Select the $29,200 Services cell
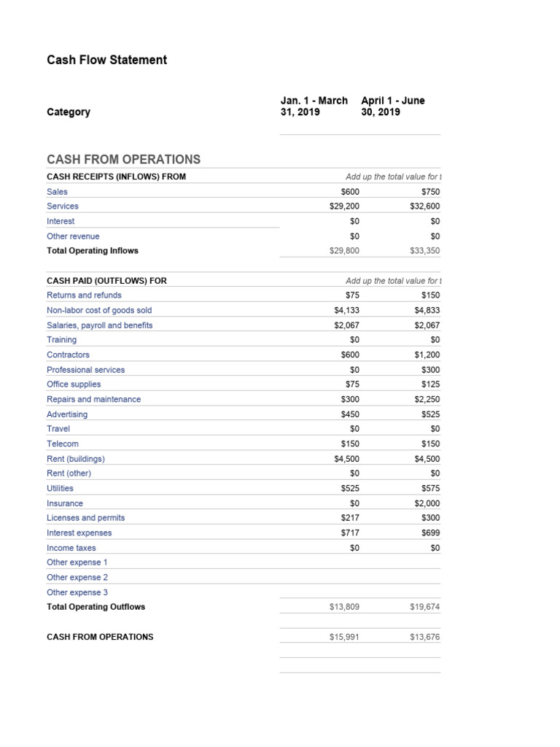The image size is (560, 747). (344, 206)
